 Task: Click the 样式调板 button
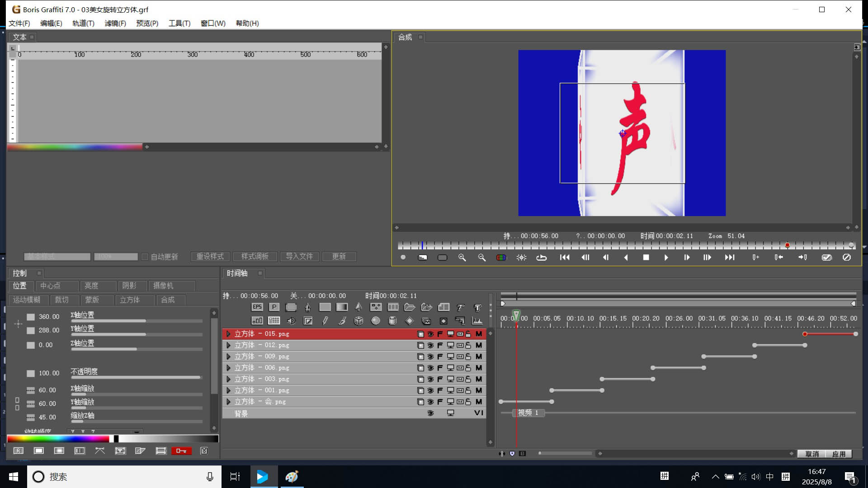255,256
